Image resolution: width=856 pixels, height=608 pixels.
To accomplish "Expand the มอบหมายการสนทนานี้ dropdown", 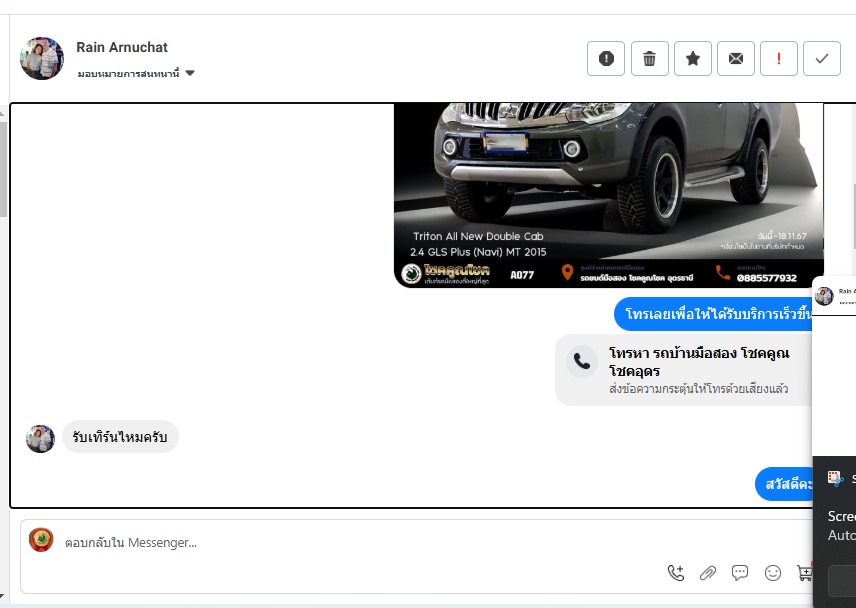I will point(136,73).
